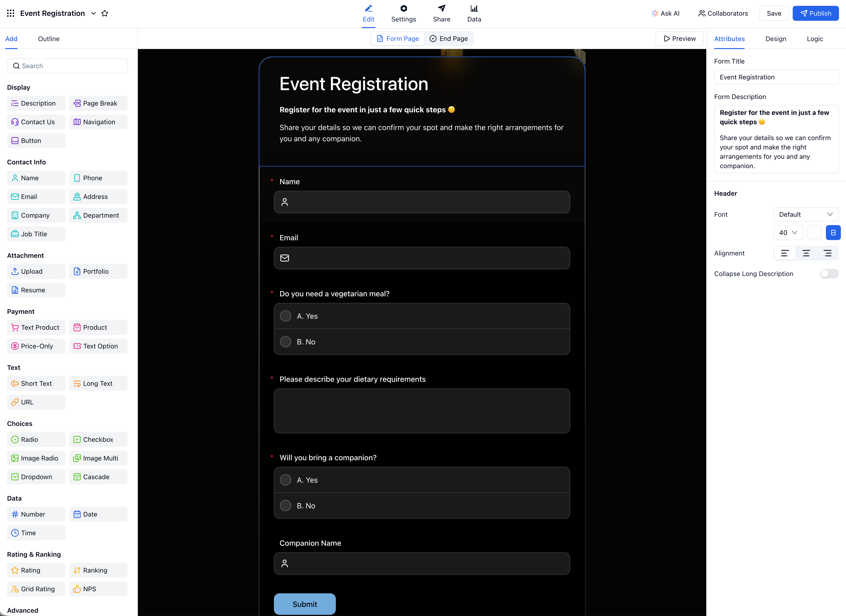Toggle Collapse Long Description switch

829,273
